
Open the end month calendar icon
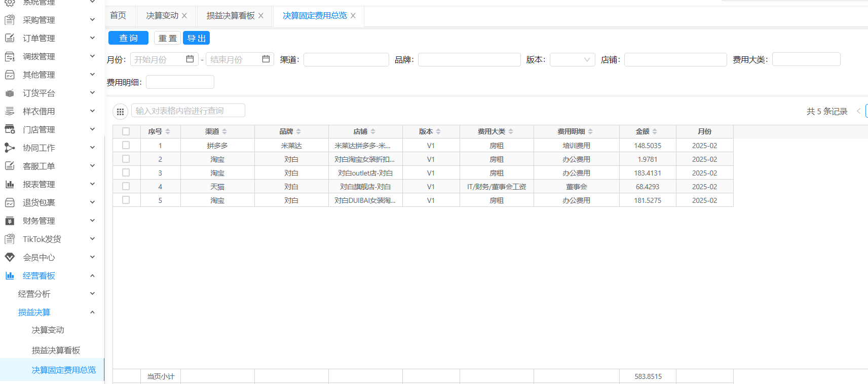(266, 59)
